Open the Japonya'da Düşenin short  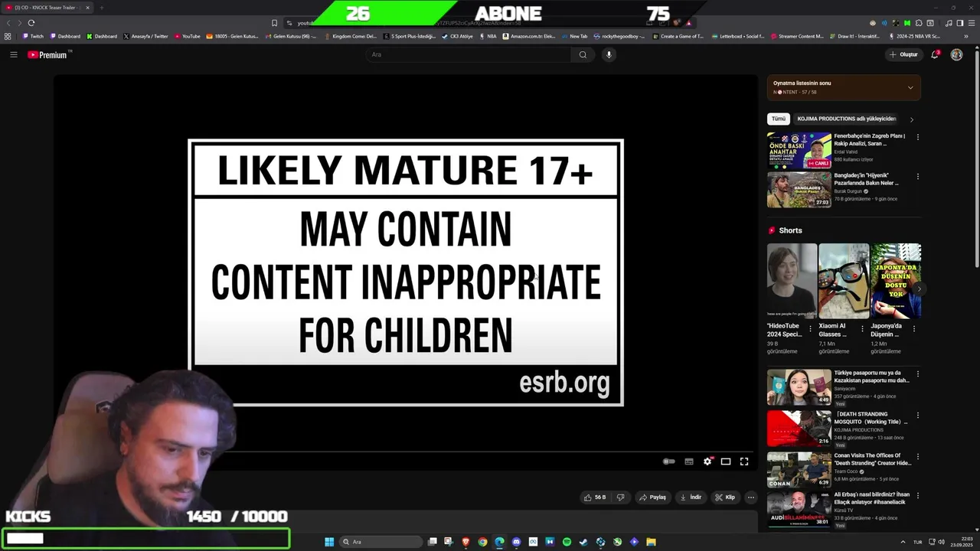pos(896,281)
